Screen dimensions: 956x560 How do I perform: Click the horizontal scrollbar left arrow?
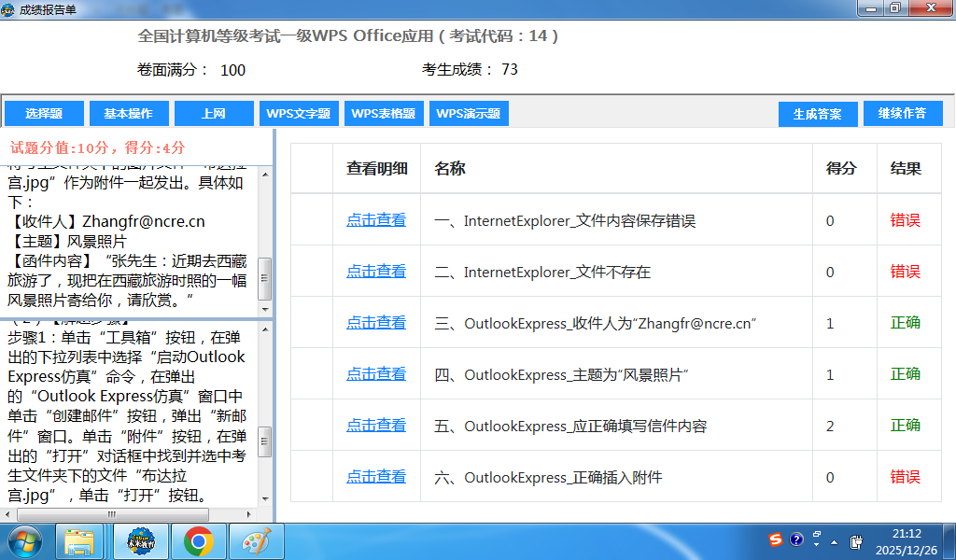click(7, 514)
